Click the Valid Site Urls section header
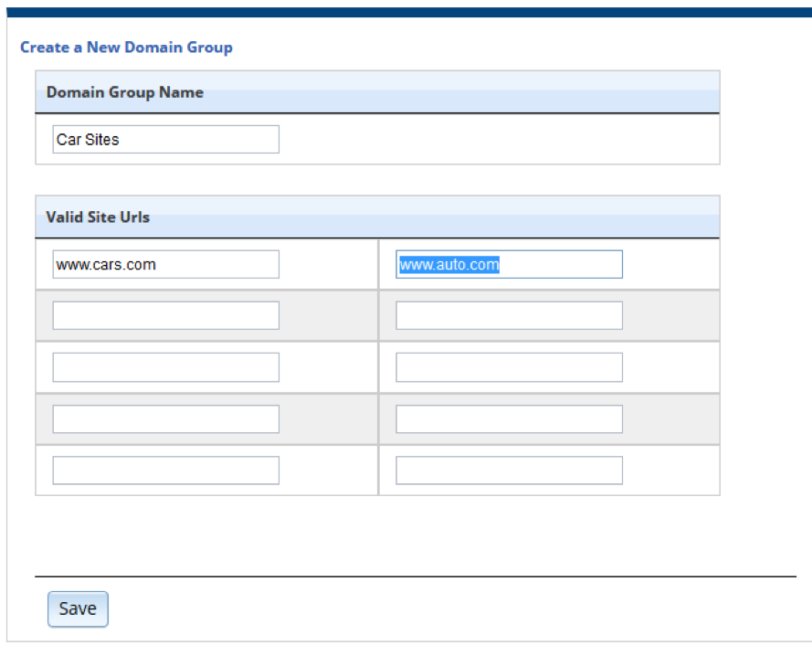 click(98, 217)
